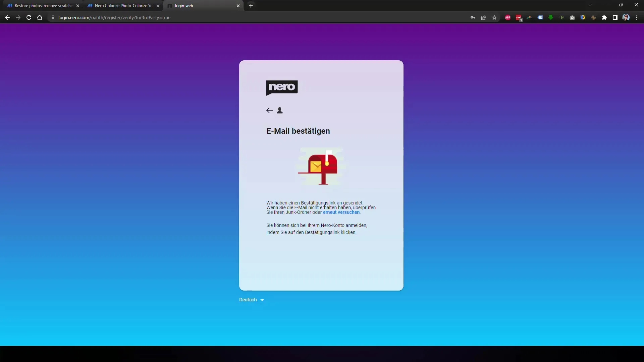Toggle the browser side panel
644x362 pixels.
615,17
